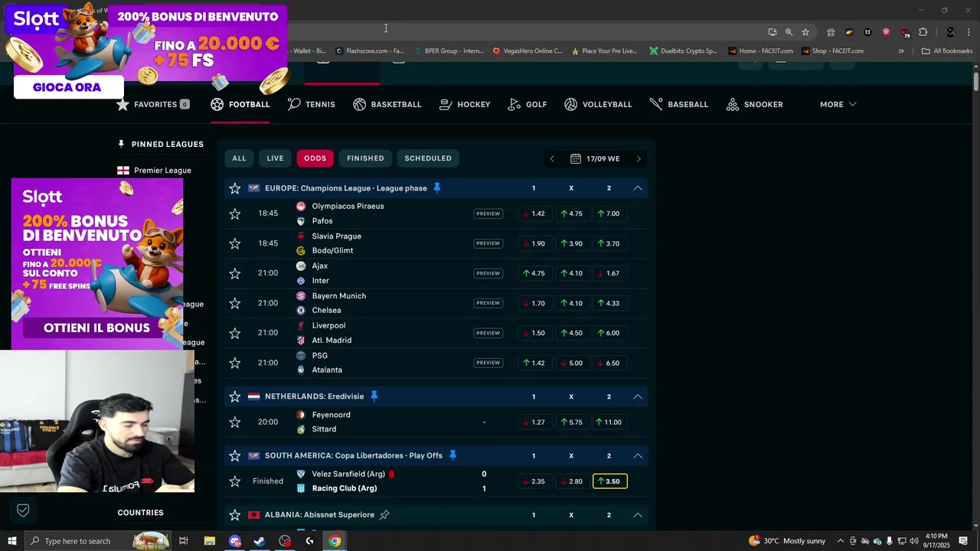Star the Slavia Prague vs Bodo/Glimt match

coord(235,243)
